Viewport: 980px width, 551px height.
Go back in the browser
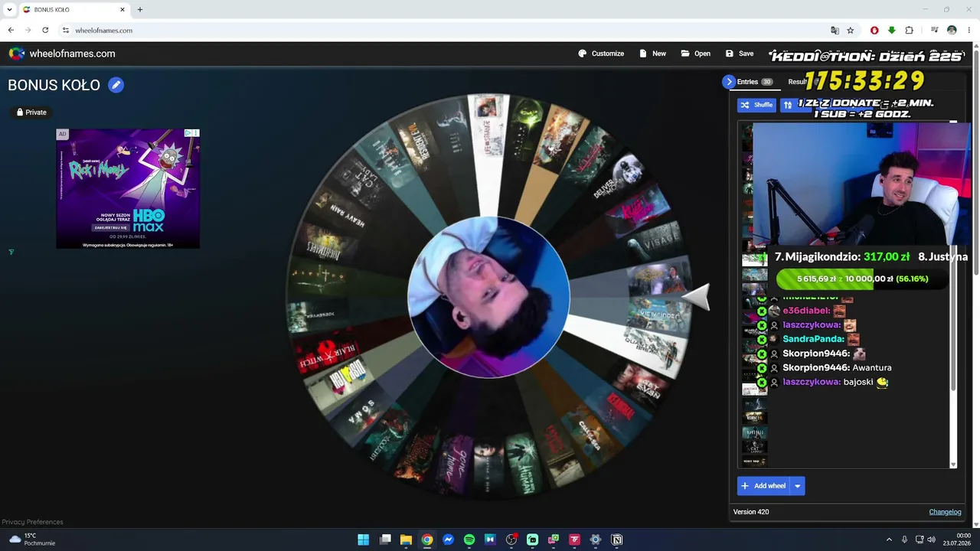click(x=11, y=31)
